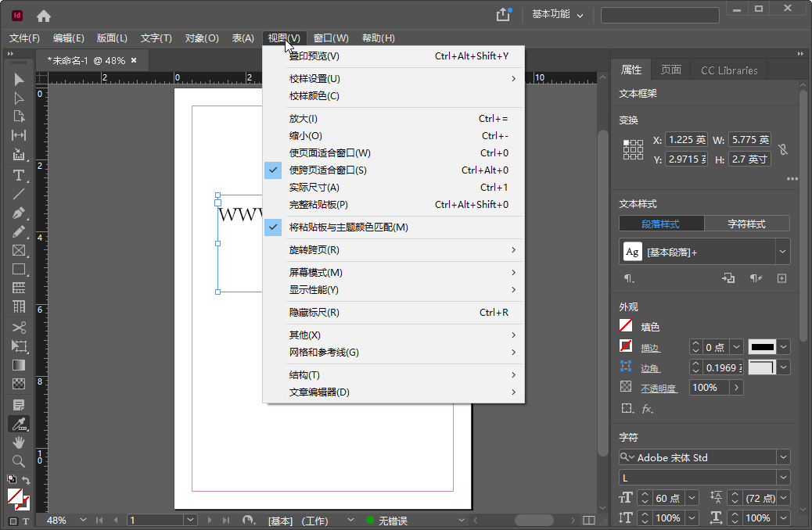Open the [基本段落]+ paragraph style dropdown
812x530 pixels.
point(783,251)
